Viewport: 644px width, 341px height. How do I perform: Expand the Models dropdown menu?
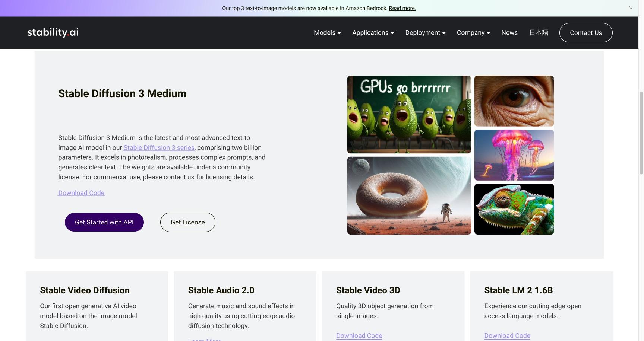point(327,32)
